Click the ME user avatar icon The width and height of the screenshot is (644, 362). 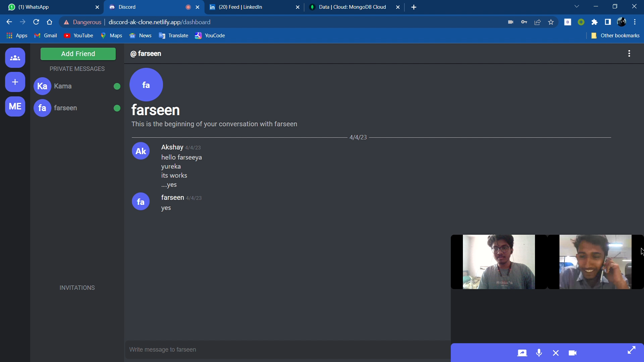point(15,106)
